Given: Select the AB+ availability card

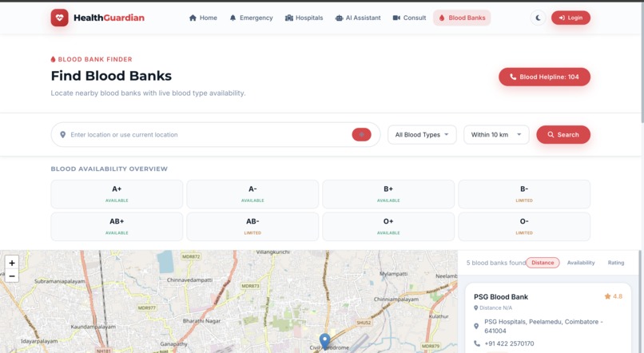Looking at the screenshot, I should (x=117, y=227).
